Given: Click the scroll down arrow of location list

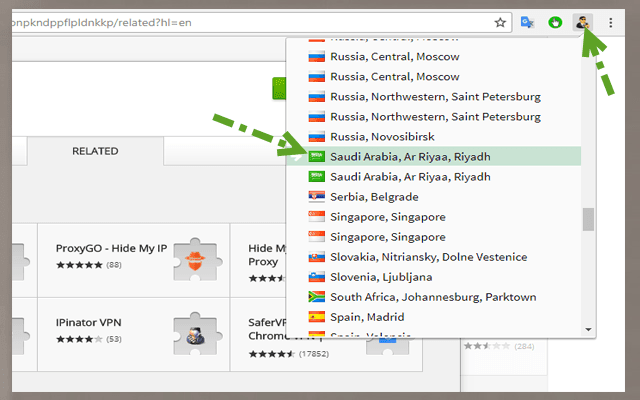Looking at the screenshot, I should [589, 328].
